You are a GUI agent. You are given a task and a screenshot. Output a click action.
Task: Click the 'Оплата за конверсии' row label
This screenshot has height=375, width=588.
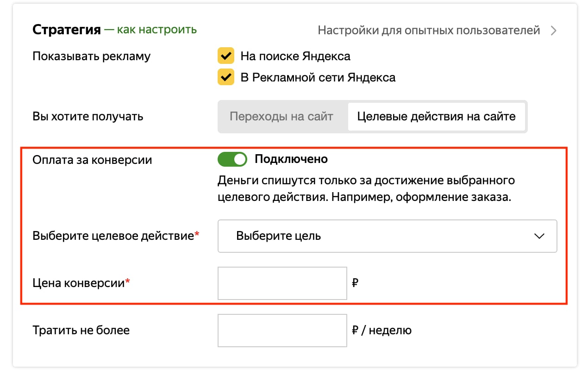click(x=92, y=160)
